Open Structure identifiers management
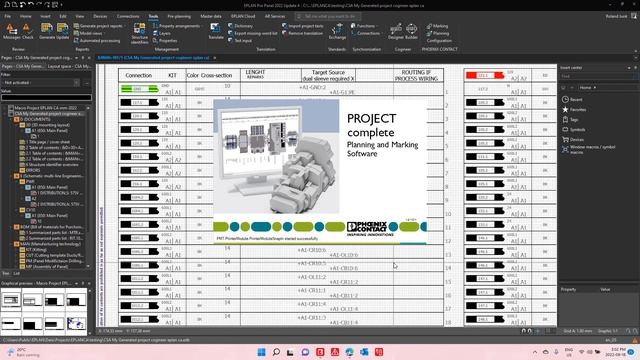640x360 pixels. tap(140, 33)
